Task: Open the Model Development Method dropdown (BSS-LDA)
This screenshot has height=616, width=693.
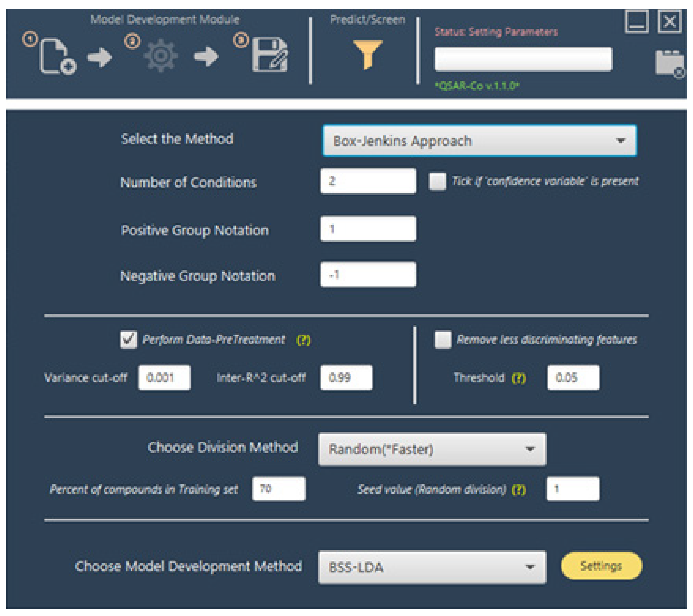Action: pos(432,567)
